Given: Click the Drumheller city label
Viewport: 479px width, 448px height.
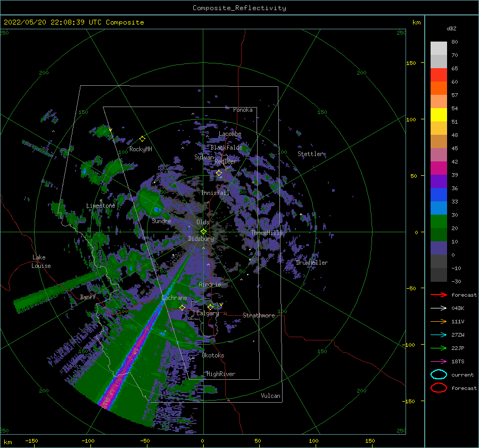Looking at the screenshot, I should (312, 263).
